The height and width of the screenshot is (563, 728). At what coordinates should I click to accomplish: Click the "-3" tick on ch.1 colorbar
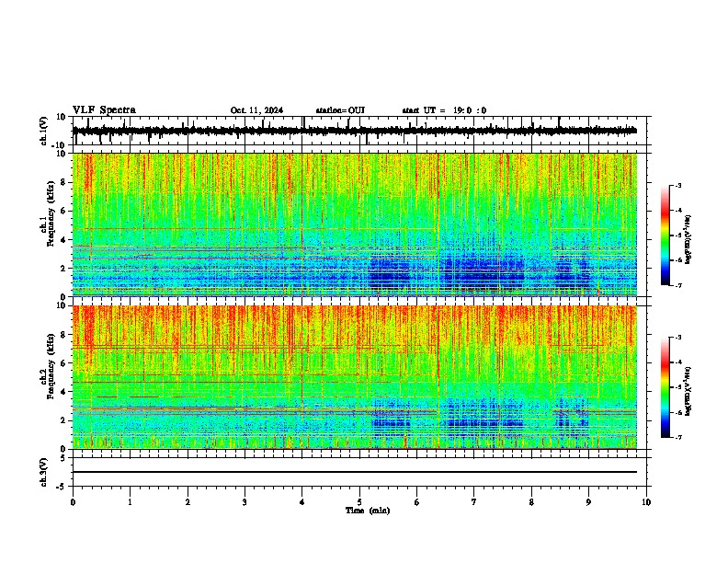pyautogui.click(x=678, y=185)
